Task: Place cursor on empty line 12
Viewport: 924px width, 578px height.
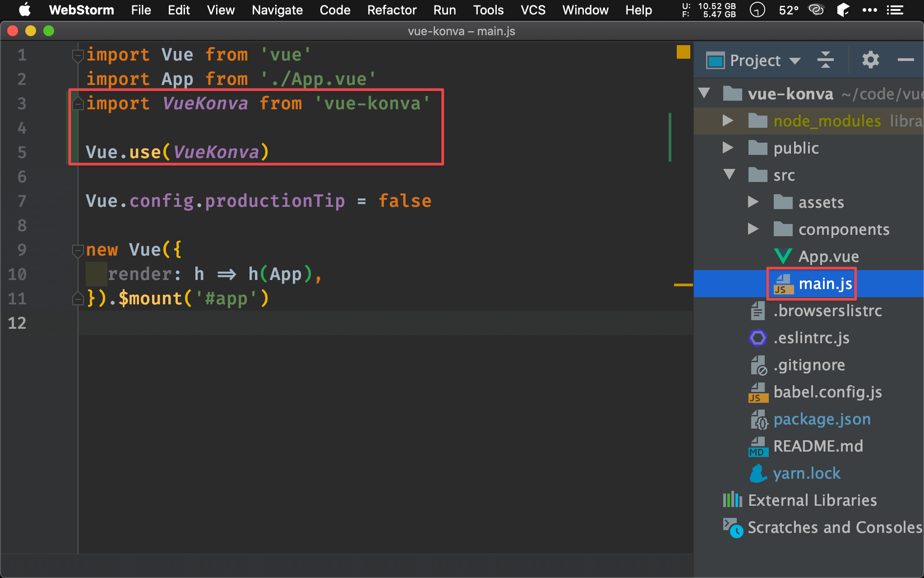Action: click(386, 323)
